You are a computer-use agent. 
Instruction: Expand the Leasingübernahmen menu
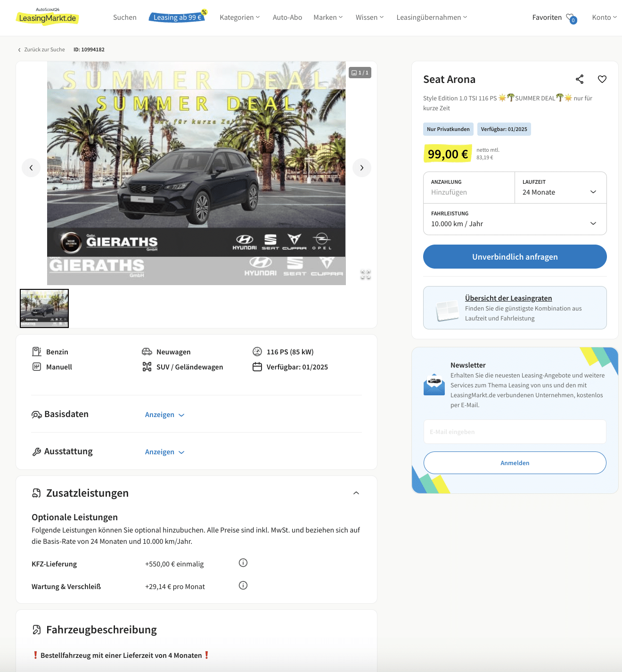[x=432, y=17]
